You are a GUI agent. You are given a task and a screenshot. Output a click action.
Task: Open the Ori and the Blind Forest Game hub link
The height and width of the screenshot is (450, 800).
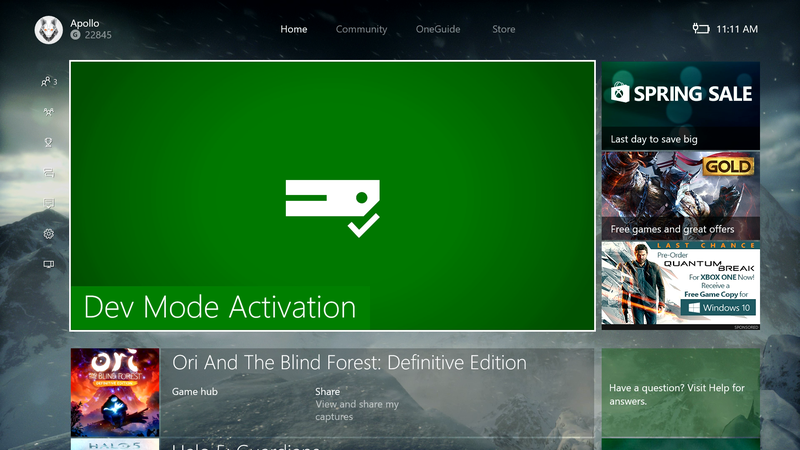click(195, 392)
